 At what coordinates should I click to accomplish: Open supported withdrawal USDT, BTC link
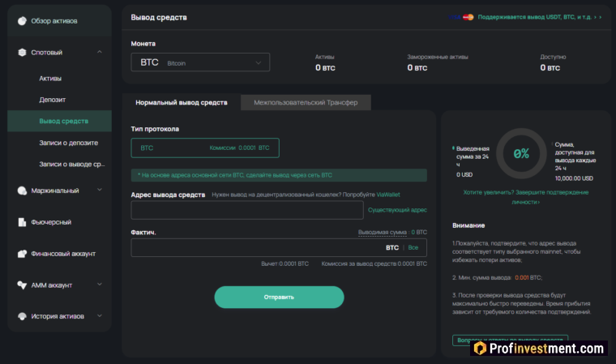[539, 17]
